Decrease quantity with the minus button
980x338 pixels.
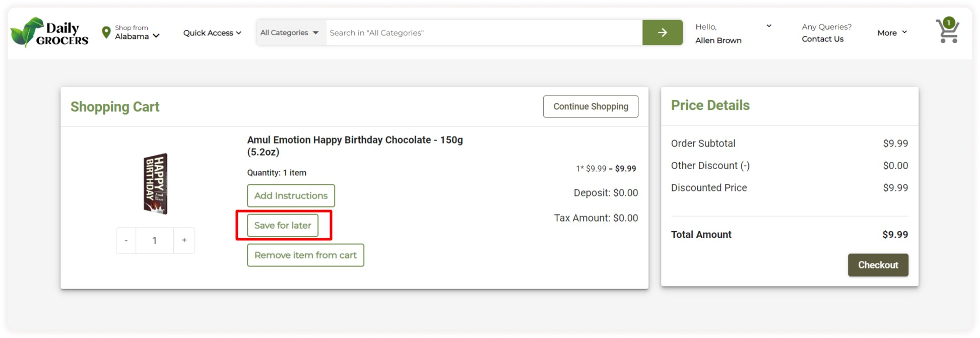(126, 240)
